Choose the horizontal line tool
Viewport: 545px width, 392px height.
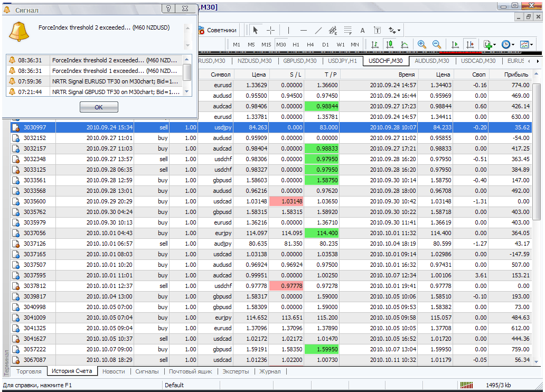pyautogui.click(x=304, y=31)
